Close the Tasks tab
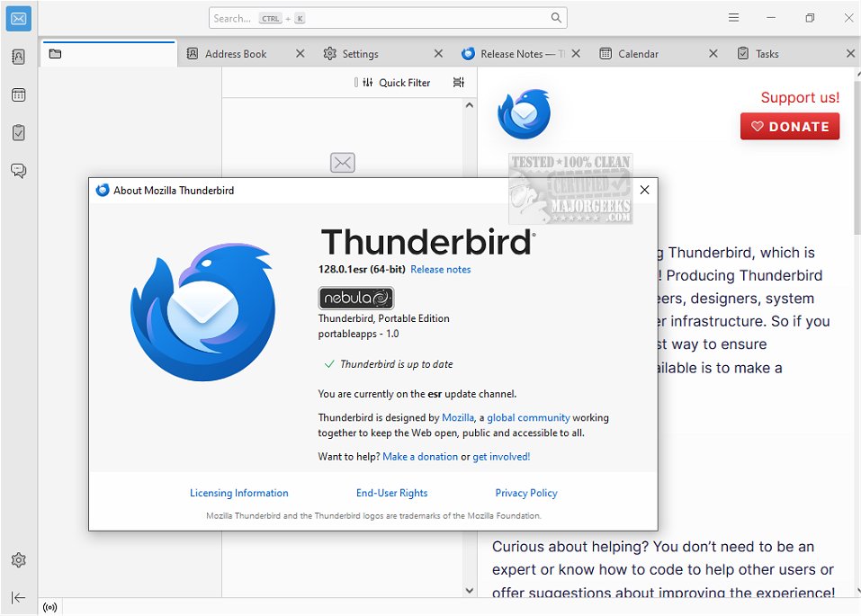Screen dimensions: 861x616 pyautogui.click(x=850, y=54)
